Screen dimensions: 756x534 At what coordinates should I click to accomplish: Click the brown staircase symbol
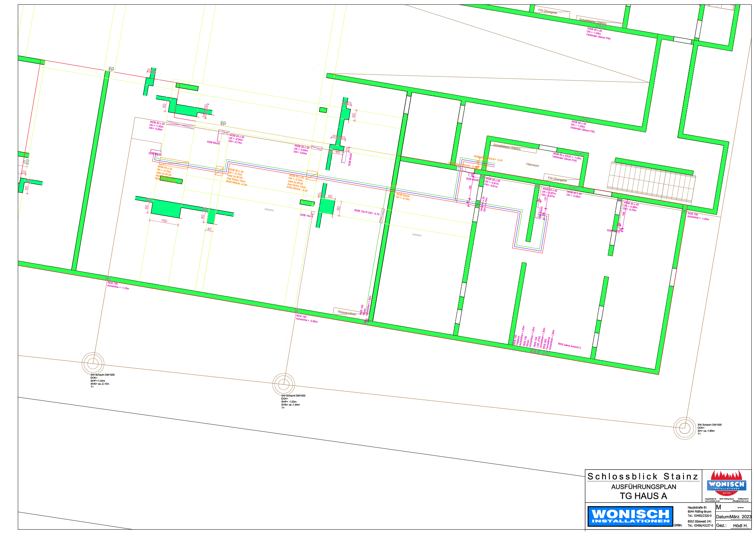[x=651, y=182]
